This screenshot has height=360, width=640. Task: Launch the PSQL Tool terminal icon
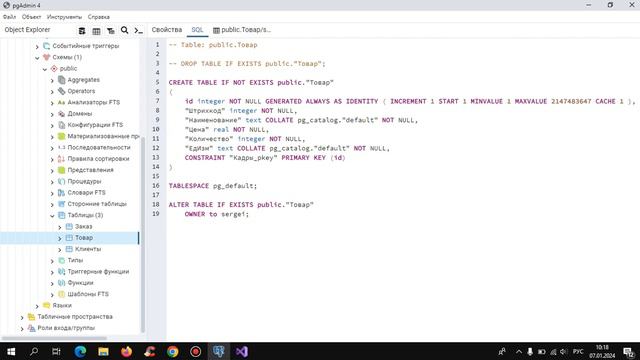click(139, 31)
